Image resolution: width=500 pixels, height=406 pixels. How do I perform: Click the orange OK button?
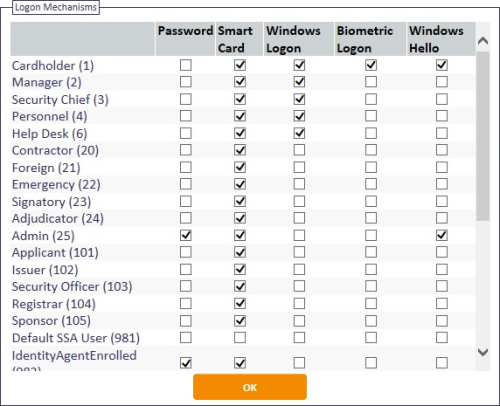coord(250,387)
